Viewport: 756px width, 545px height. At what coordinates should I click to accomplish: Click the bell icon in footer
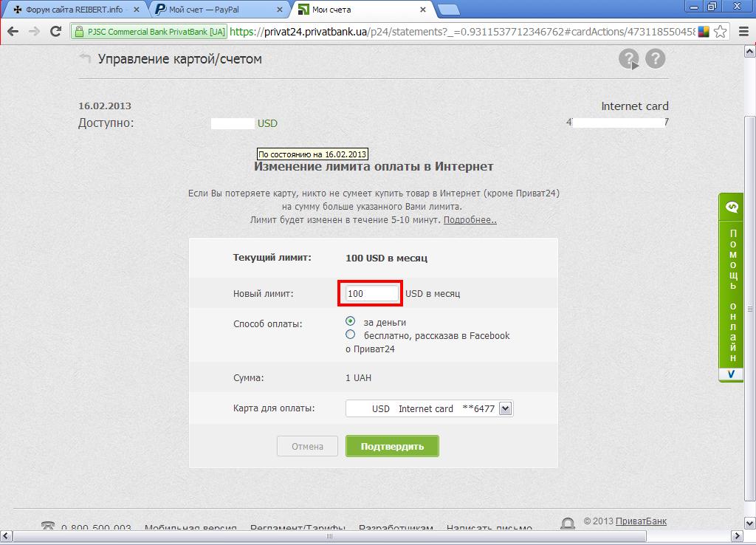(568, 523)
